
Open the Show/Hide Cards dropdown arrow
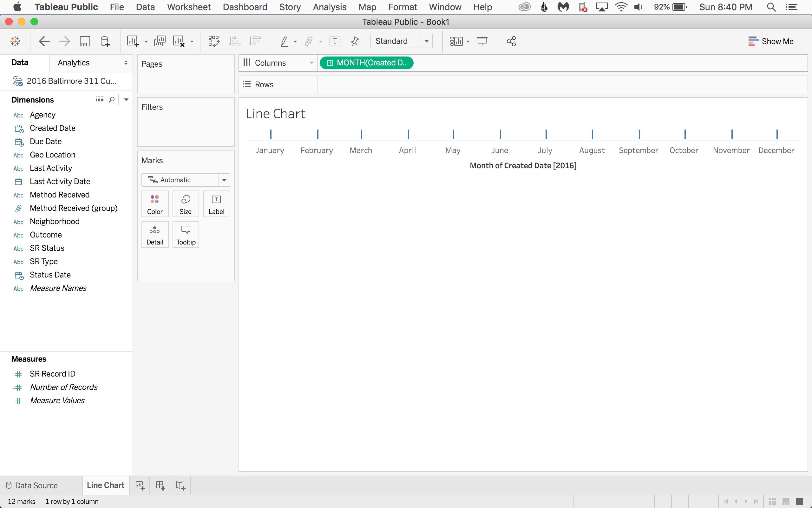click(468, 42)
